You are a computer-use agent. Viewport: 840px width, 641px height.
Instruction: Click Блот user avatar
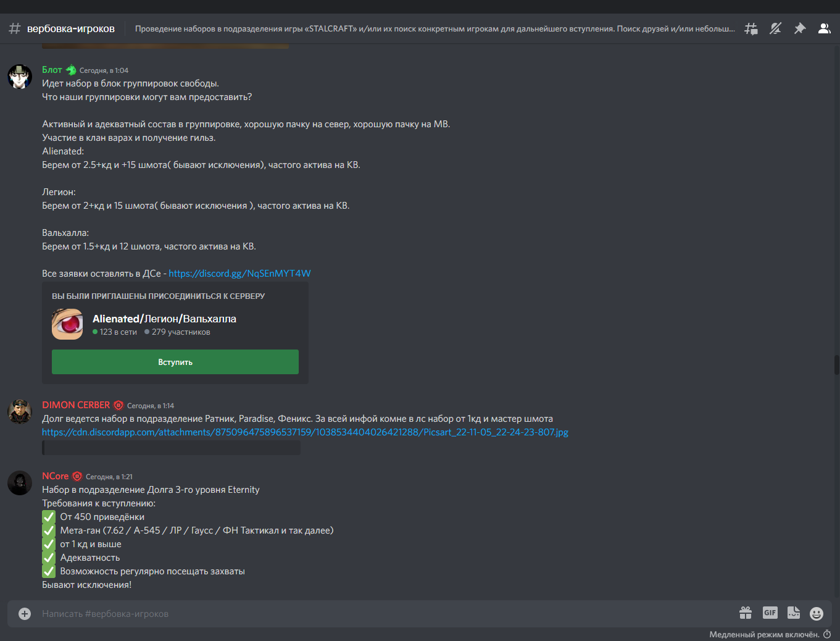pos(20,77)
